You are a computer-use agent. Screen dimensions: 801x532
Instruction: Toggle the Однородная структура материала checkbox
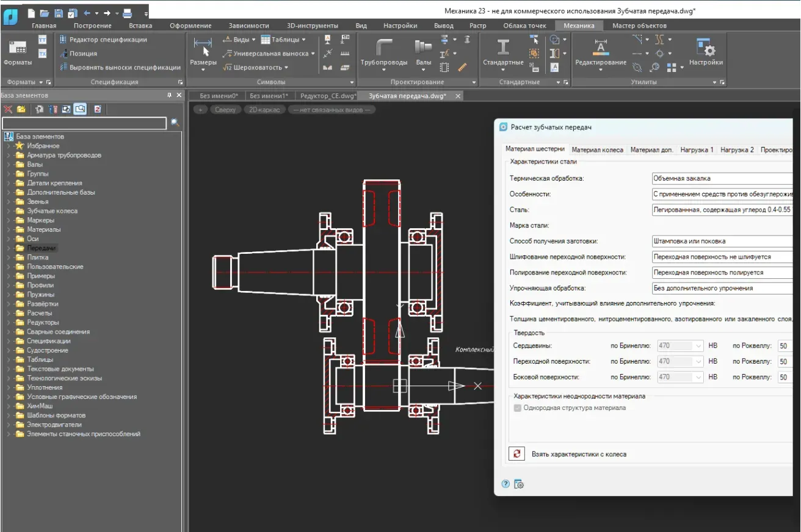click(518, 408)
